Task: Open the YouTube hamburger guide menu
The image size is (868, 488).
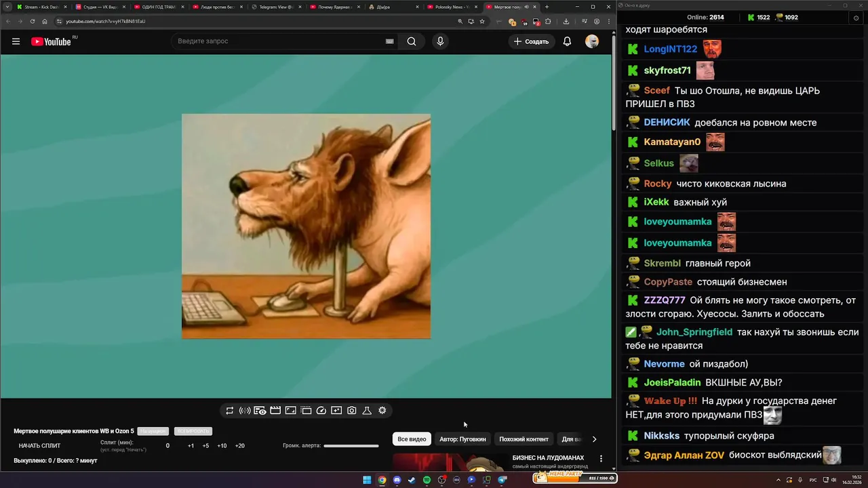Action: coord(16,41)
